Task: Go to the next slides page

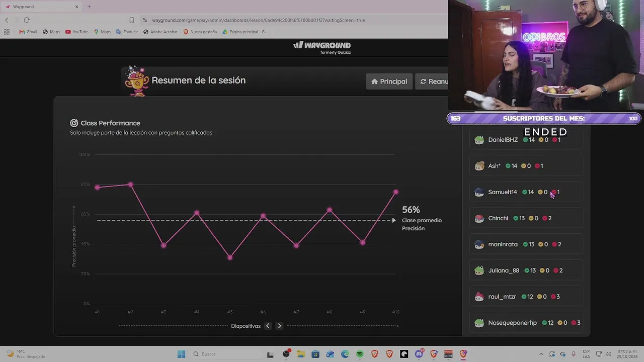Action: point(279,326)
